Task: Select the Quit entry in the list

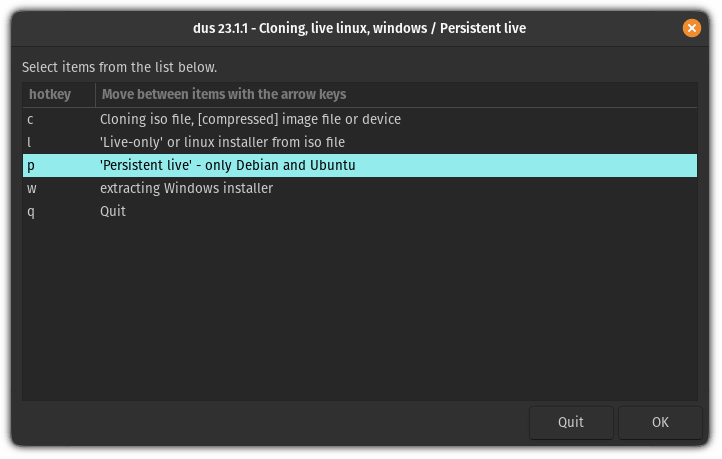Action: tap(113, 212)
